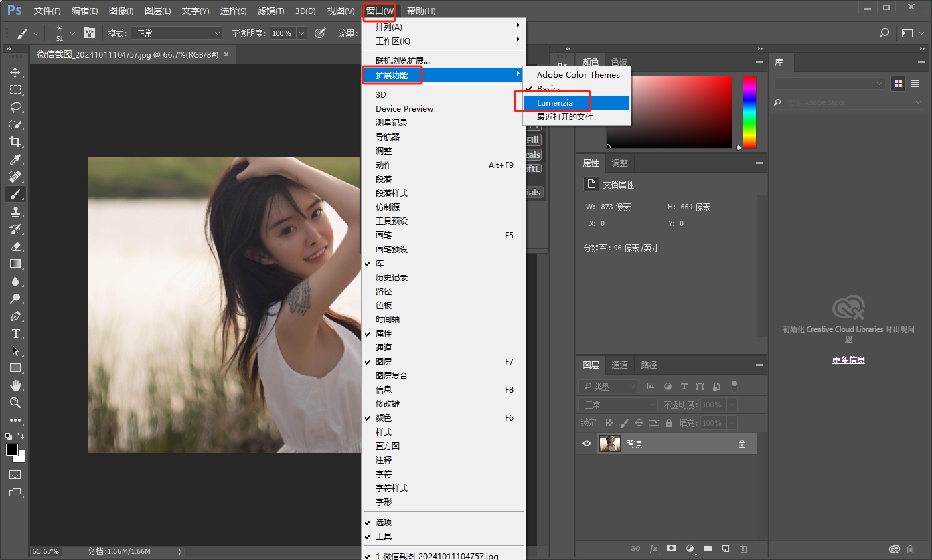Click the rainbow hue slider strip

[x=749, y=112]
